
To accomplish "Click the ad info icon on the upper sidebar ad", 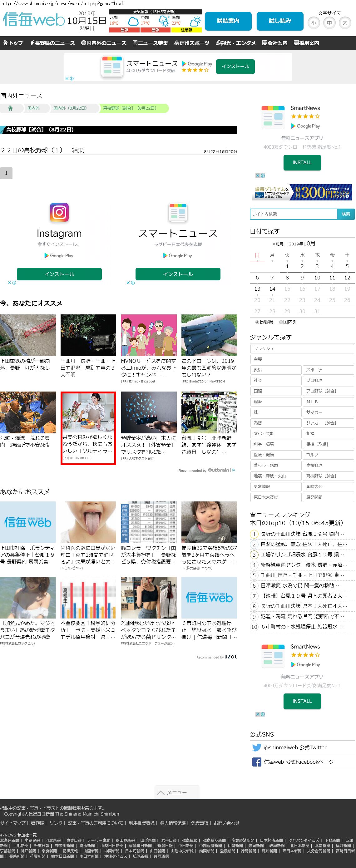I will pyautogui.click(x=263, y=175).
